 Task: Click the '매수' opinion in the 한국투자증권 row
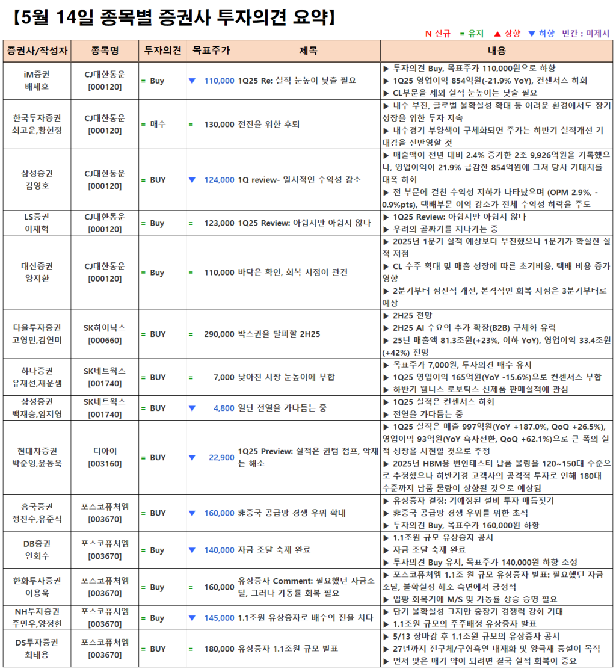click(x=158, y=125)
